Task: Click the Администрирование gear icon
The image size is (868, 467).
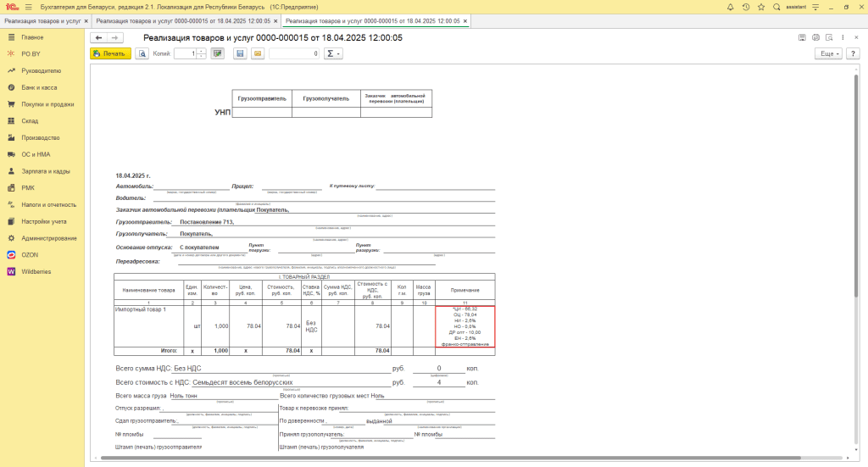Action: pos(11,238)
